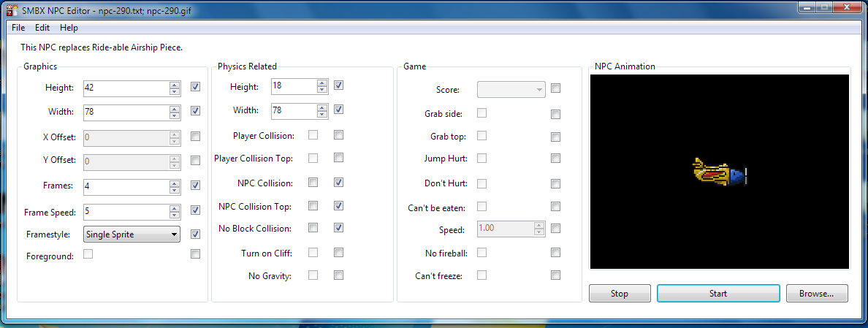
Task: Enable the Can't be eaten override checkbox
Action: (x=556, y=207)
